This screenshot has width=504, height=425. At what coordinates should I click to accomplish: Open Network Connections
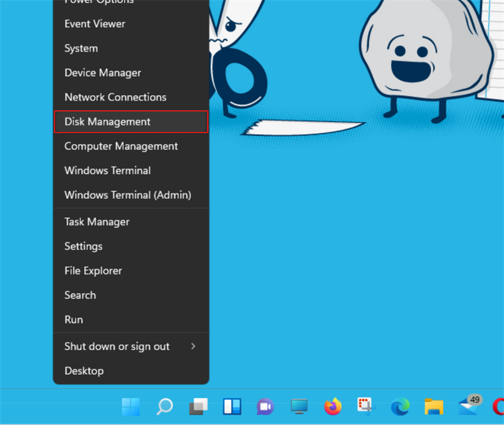tap(115, 97)
